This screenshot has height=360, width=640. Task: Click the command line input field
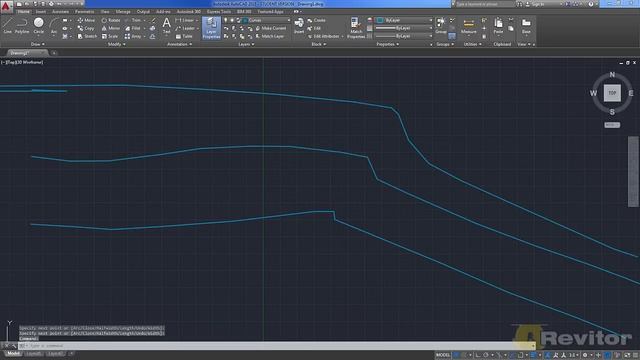278,346
